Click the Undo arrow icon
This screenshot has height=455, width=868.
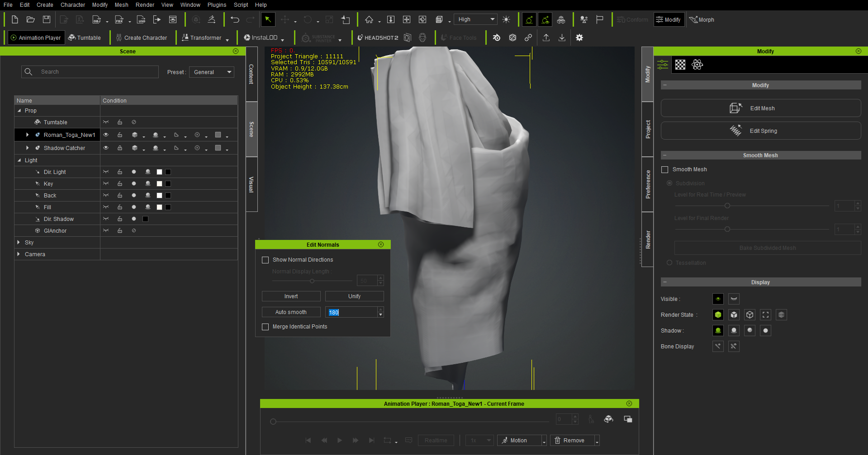[x=235, y=19]
